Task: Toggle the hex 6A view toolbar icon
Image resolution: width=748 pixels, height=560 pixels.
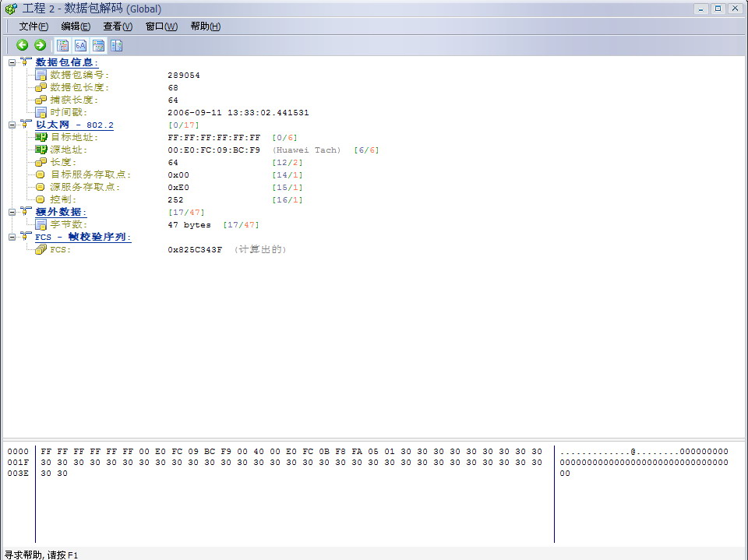Action: pyautogui.click(x=80, y=45)
